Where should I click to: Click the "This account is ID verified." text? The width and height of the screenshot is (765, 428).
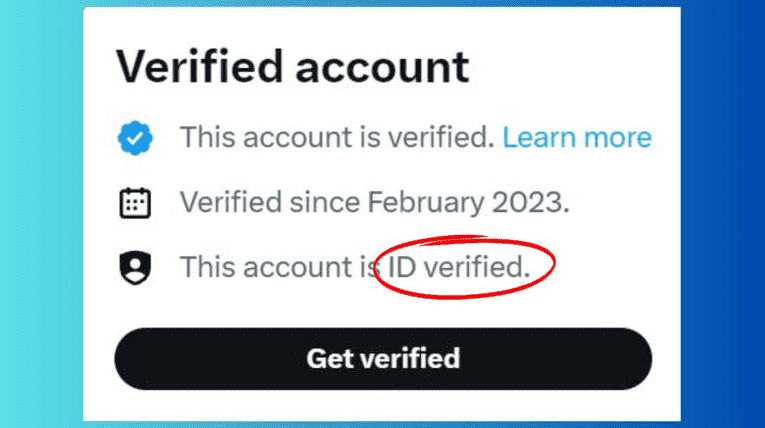point(355,267)
